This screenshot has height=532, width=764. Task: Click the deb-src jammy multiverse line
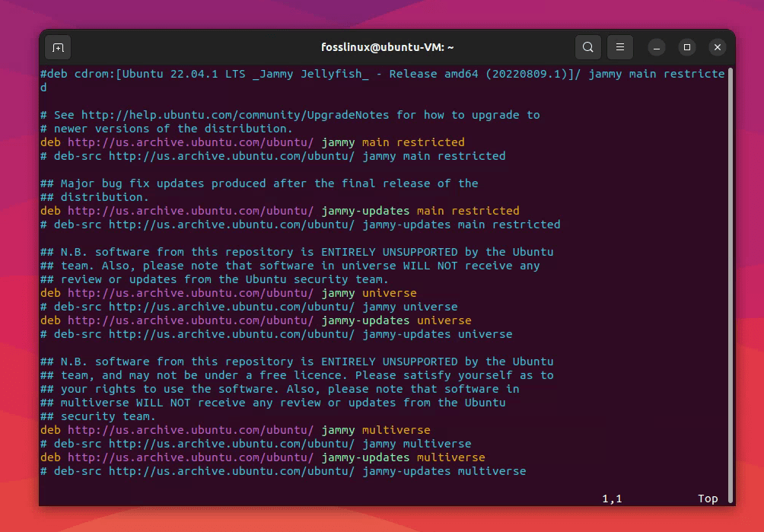pos(256,443)
